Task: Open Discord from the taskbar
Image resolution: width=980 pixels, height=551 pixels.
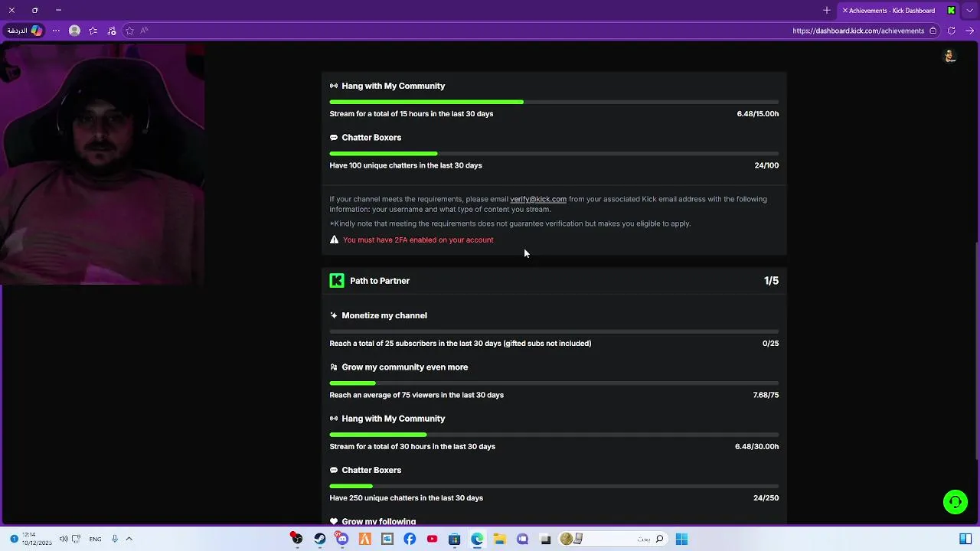Action: click(342, 539)
